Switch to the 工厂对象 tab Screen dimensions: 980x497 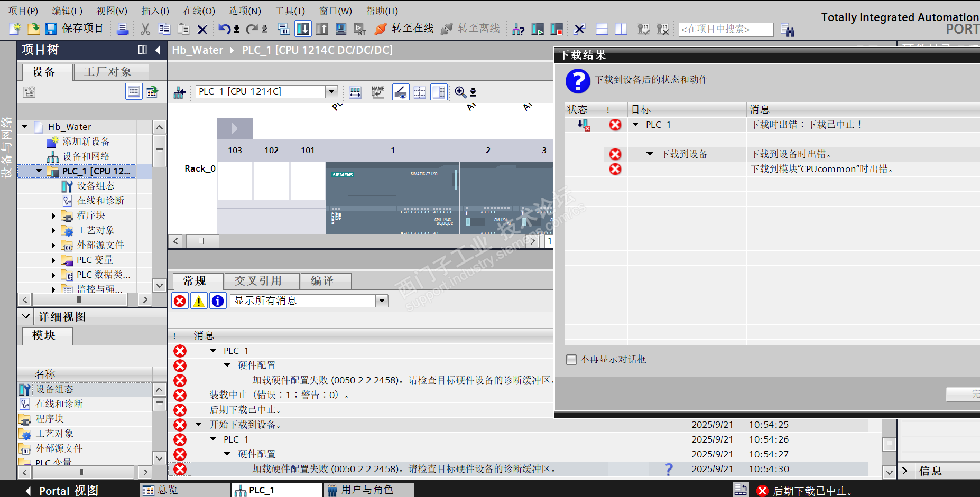pos(110,72)
